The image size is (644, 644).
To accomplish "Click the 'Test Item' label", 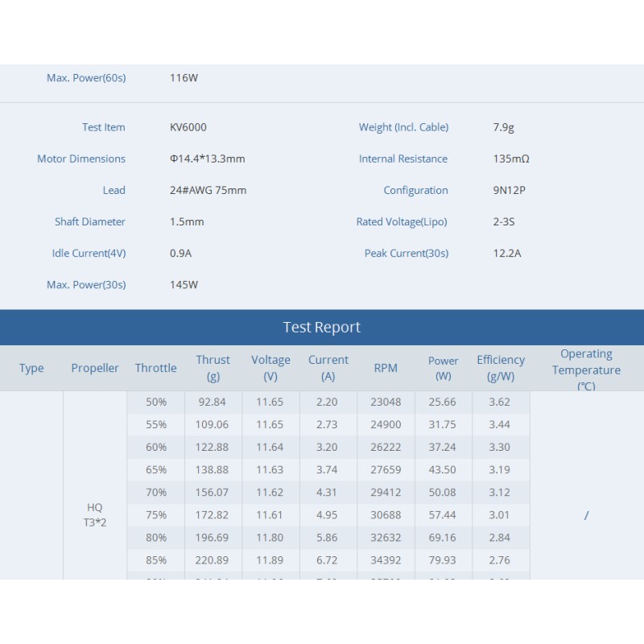I will (x=104, y=127).
